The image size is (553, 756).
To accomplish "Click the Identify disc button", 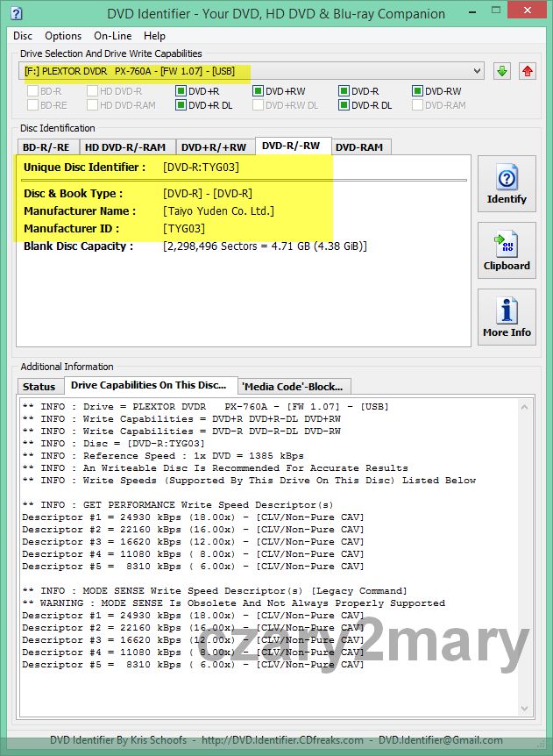I will (x=507, y=185).
